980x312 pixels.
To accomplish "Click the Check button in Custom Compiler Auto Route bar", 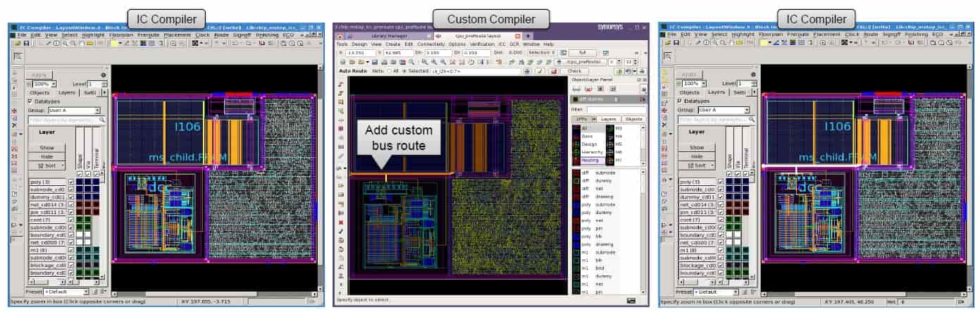I will pos(575,70).
